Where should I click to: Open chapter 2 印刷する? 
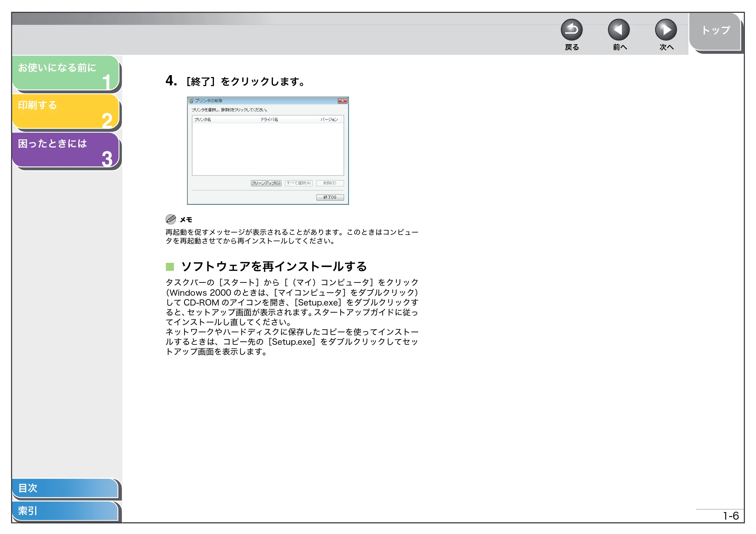(x=66, y=111)
